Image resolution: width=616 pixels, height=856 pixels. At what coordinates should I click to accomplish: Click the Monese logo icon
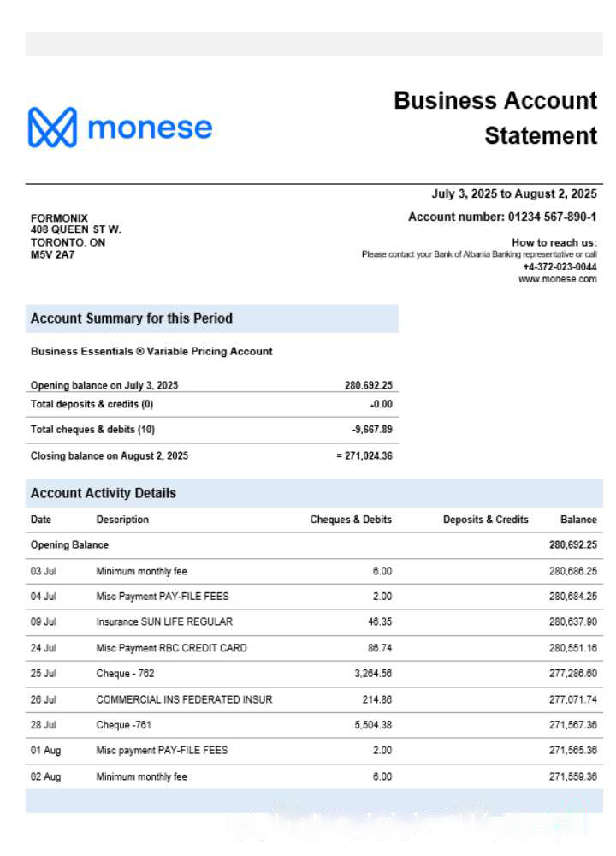point(52,128)
